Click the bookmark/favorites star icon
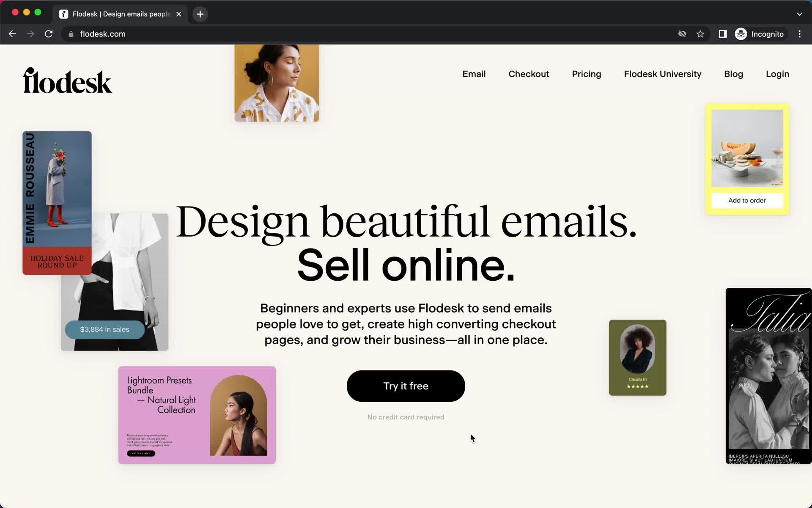Screen dimensions: 812x508 click(x=700, y=34)
